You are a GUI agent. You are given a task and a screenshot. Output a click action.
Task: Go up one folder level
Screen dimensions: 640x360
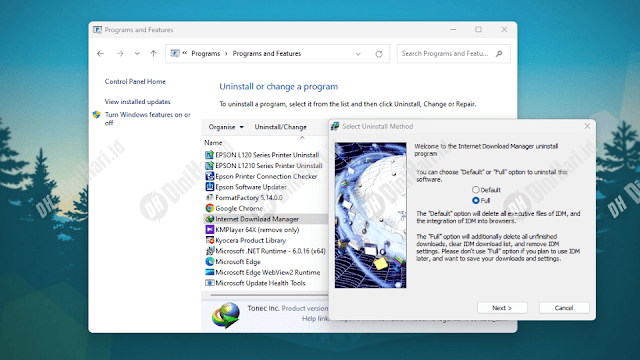coord(153,53)
